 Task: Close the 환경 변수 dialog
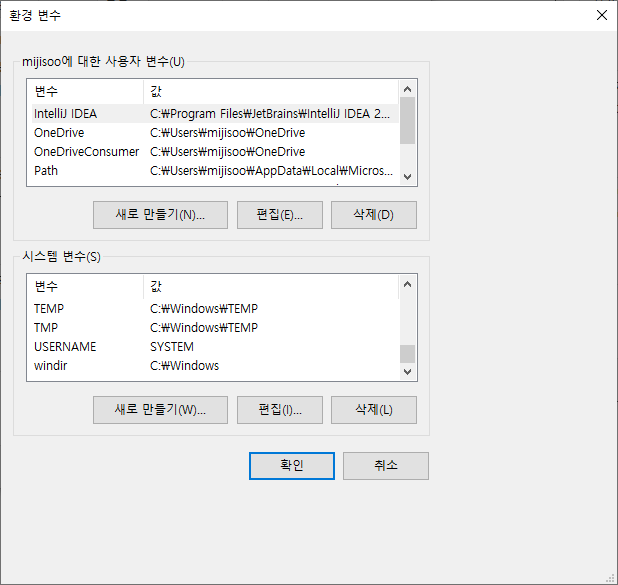602,15
